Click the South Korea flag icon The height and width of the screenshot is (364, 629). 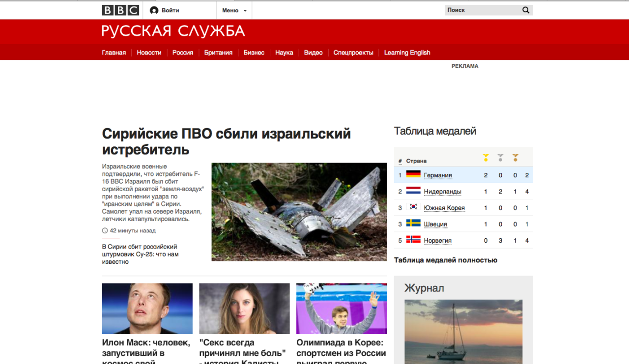[413, 207]
